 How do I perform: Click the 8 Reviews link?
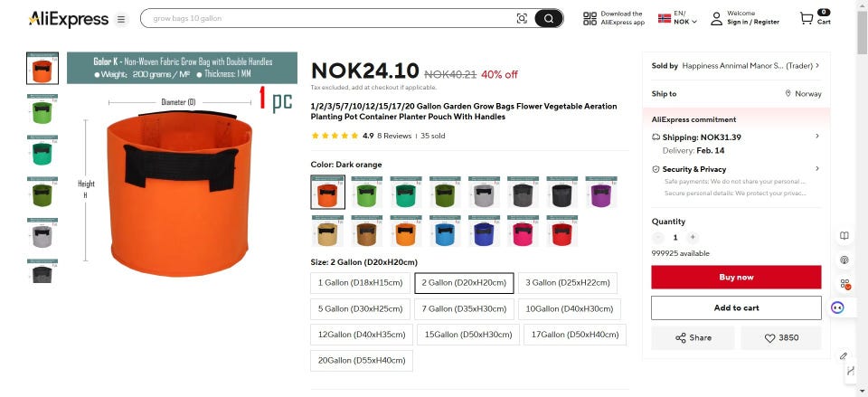point(394,136)
